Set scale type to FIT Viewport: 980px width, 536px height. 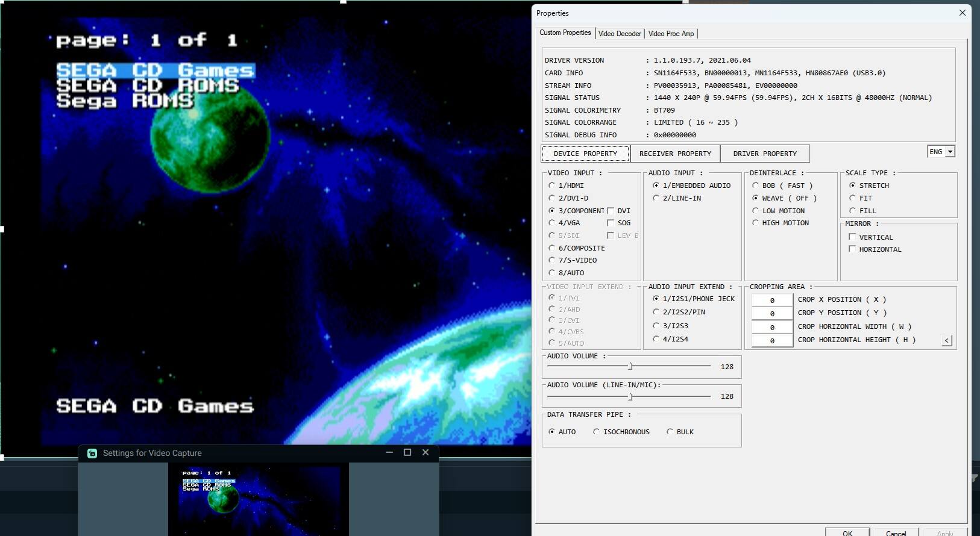861,198
